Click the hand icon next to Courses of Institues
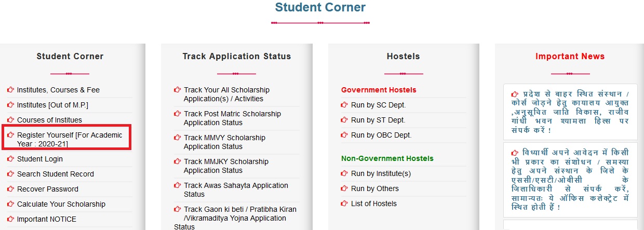This screenshot has height=230, width=644. pos(11,120)
